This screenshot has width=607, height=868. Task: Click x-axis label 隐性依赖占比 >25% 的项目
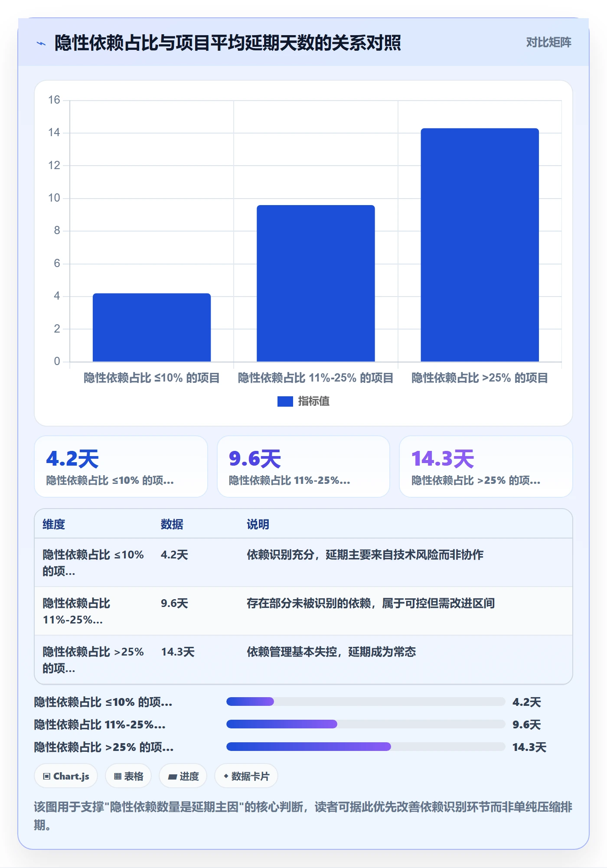pyautogui.click(x=480, y=378)
